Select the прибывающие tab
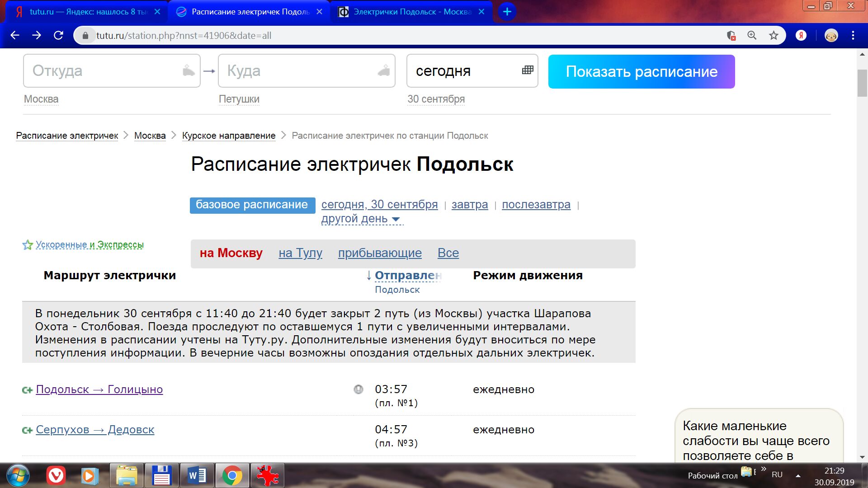This screenshot has height=488, width=868. 379,253
